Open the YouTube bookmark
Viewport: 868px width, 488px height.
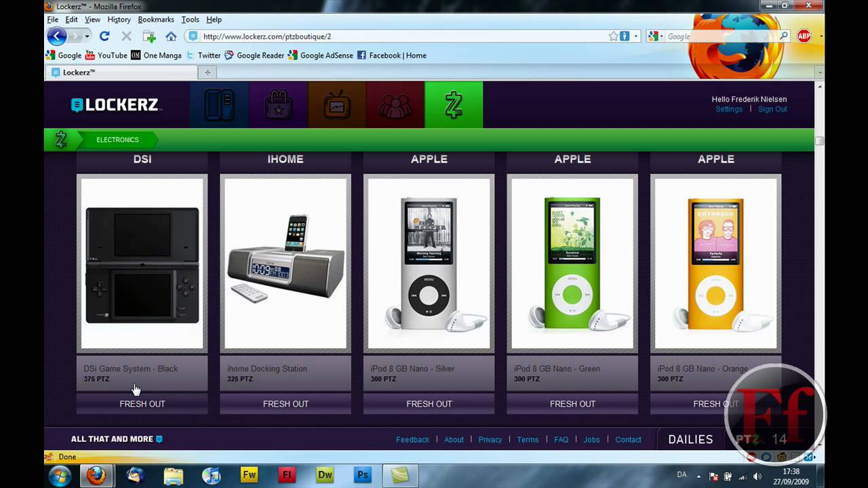(x=106, y=56)
